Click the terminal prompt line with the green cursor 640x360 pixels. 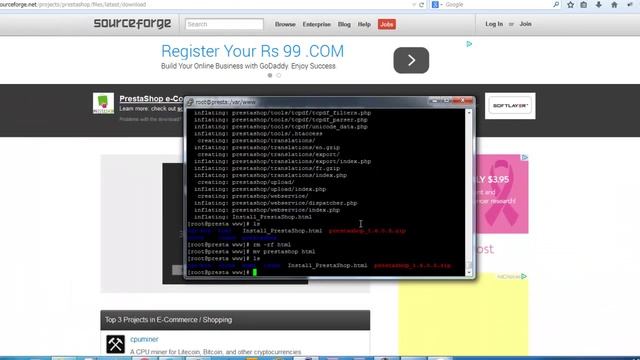point(222,272)
